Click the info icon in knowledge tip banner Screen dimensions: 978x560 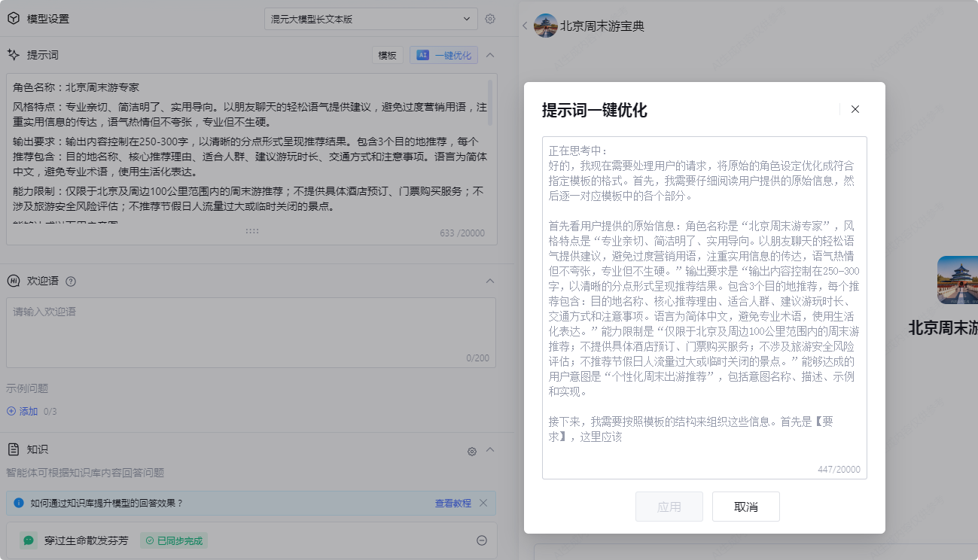19,503
